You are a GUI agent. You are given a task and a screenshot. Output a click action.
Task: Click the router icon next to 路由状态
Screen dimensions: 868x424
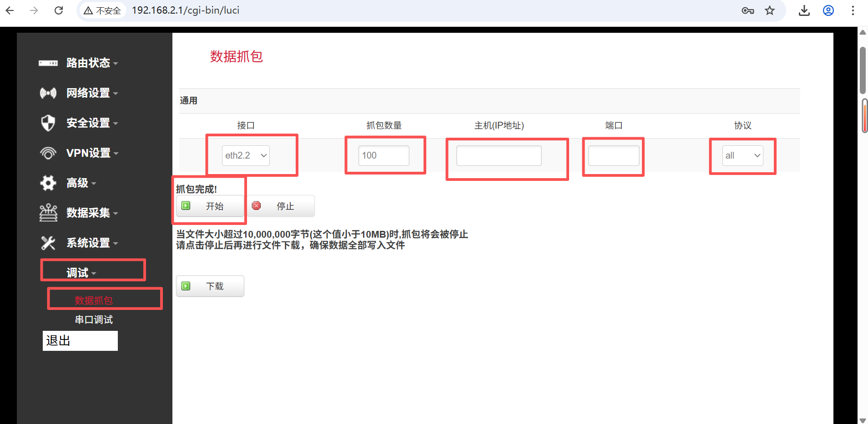coord(48,63)
